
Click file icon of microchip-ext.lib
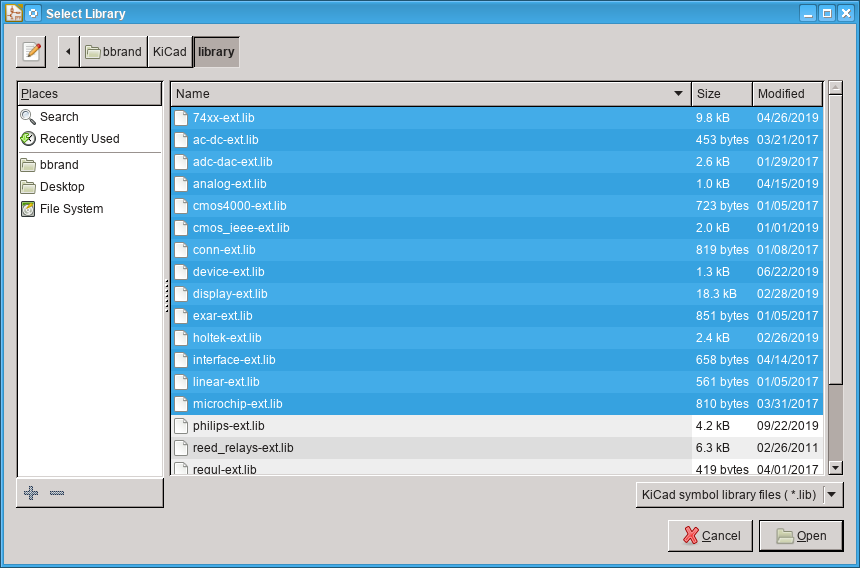click(181, 404)
